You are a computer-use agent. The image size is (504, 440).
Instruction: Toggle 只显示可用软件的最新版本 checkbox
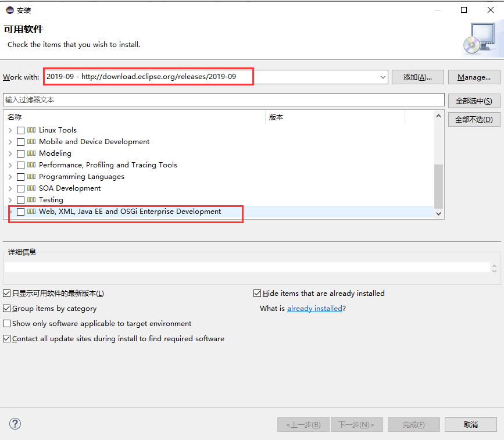[7, 293]
